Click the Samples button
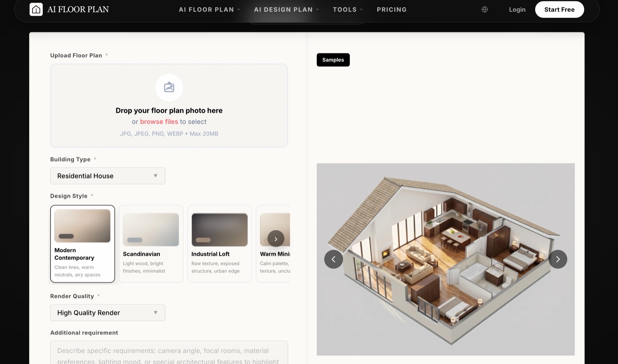618x364 pixels. (333, 60)
